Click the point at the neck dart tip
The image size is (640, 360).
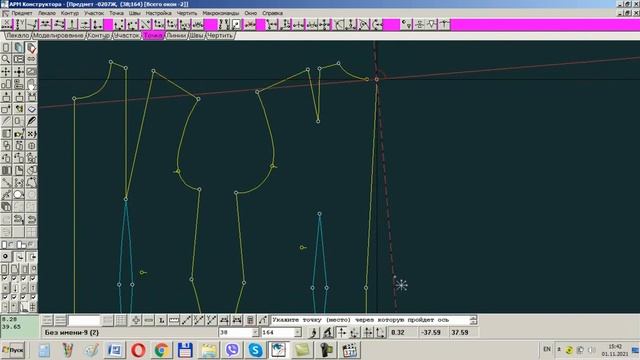click(x=318, y=121)
